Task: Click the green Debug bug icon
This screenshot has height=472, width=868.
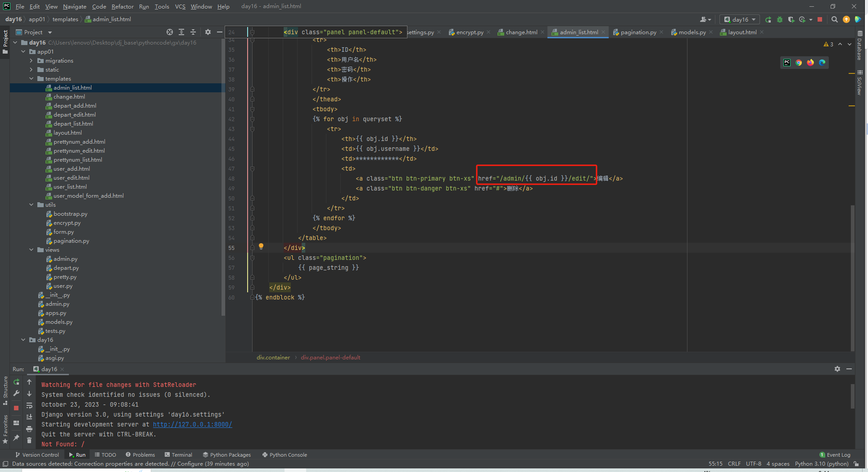Action: tap(780, 20)
